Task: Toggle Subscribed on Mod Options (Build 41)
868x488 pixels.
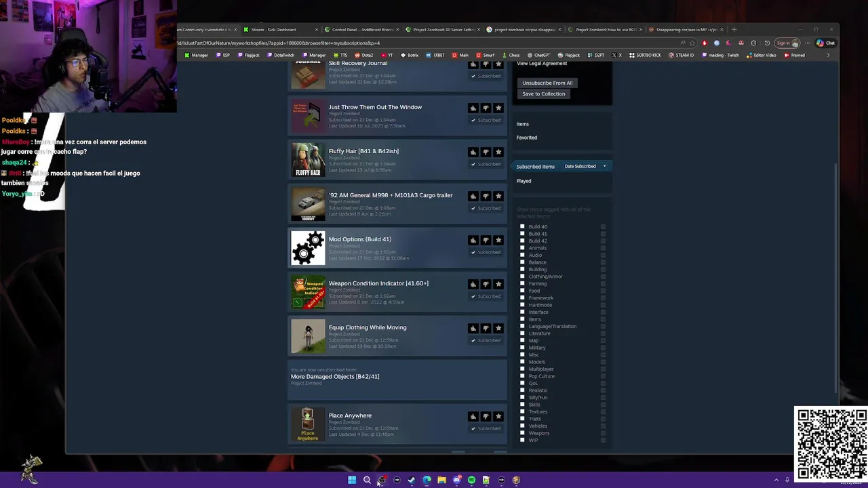Action: pos(486,252)
